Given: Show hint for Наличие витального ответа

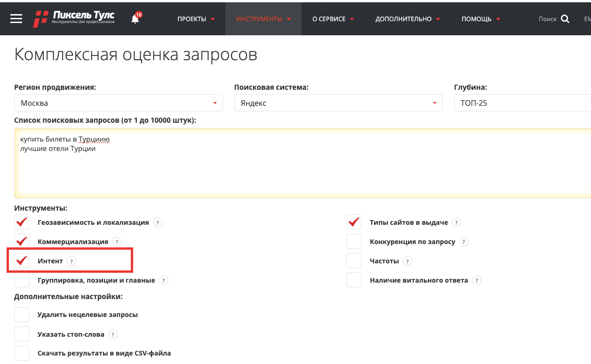Looking at the screenshot, I should 476,280.
